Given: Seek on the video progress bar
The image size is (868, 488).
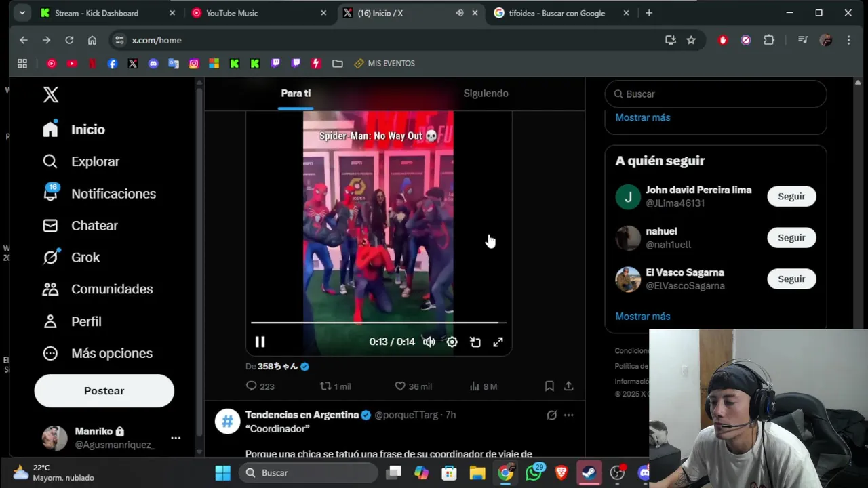Looking at the screenshot, I should [378, 323].
